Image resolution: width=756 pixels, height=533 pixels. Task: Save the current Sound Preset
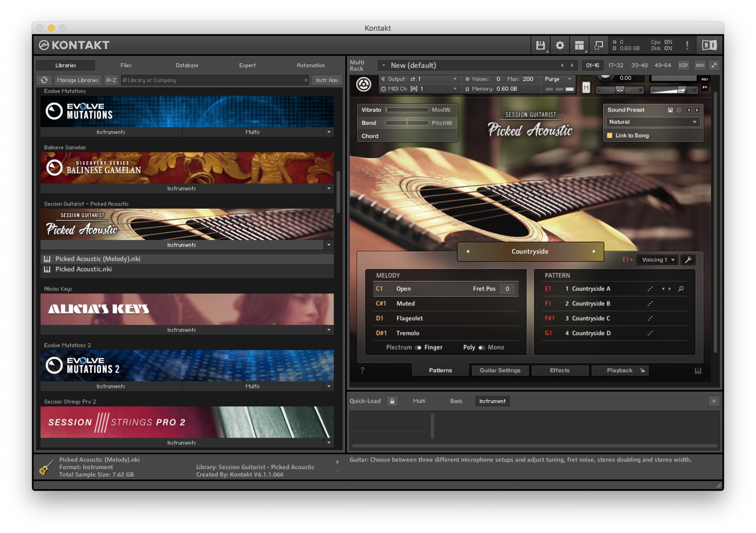pyautogui.click(x=670, y=110)
